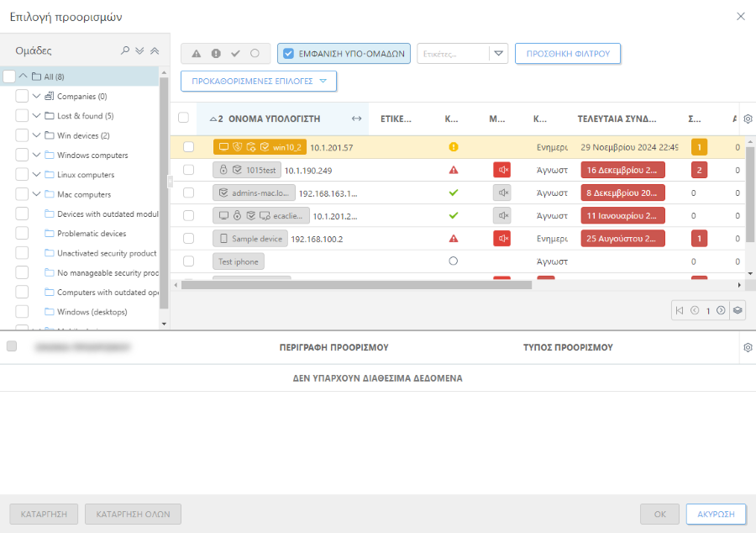
Task: Go to the next page arrow
Action: [721, 310]
